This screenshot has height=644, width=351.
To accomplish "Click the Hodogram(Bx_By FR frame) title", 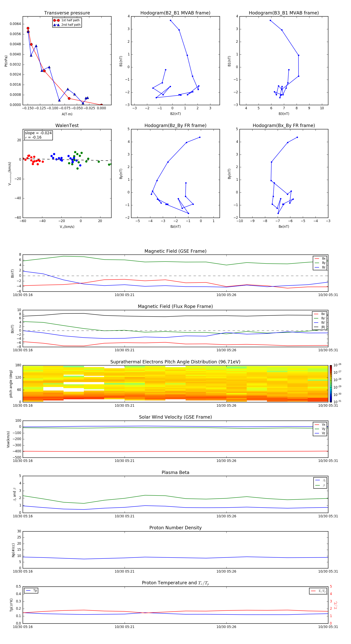I will [284, 125].
